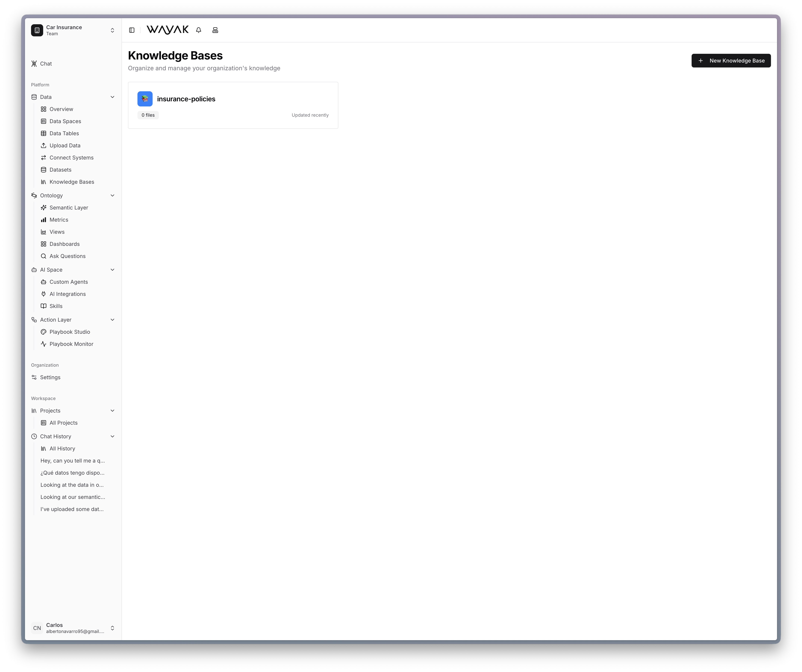The width and height of the screenshot is (802, 672).
Task: Collapse the Data section chevron
Action: [113, 97]
